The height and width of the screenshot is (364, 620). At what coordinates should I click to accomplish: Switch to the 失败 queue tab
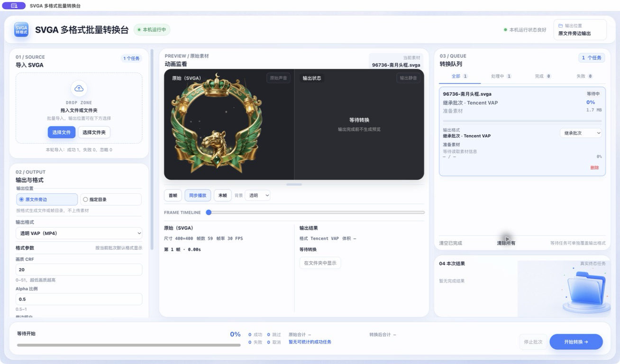point(584,76)
